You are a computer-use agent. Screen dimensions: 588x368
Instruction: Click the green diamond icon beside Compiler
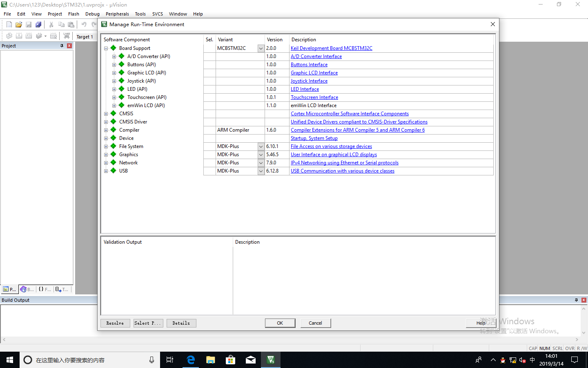[114, 130]
